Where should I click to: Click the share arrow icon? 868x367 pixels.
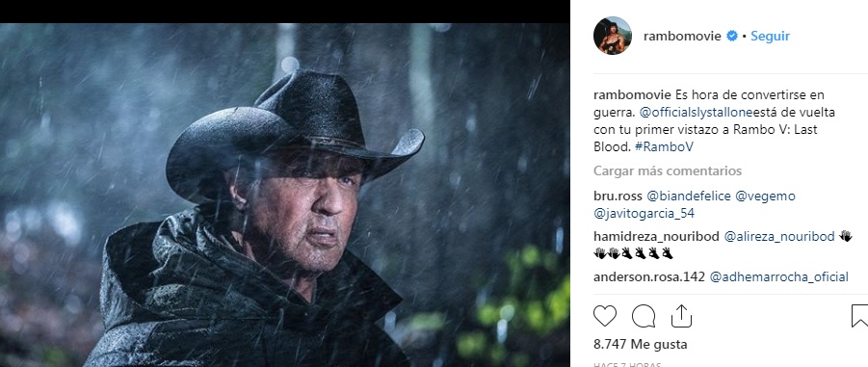pyautogui.click(x=681, y=316)
